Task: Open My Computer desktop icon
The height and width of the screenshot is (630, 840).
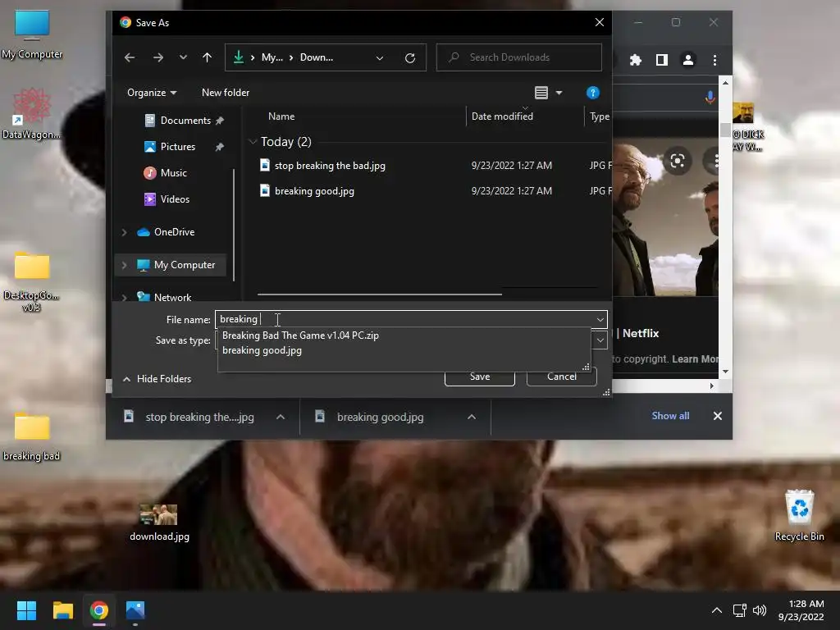Action: 32,34
